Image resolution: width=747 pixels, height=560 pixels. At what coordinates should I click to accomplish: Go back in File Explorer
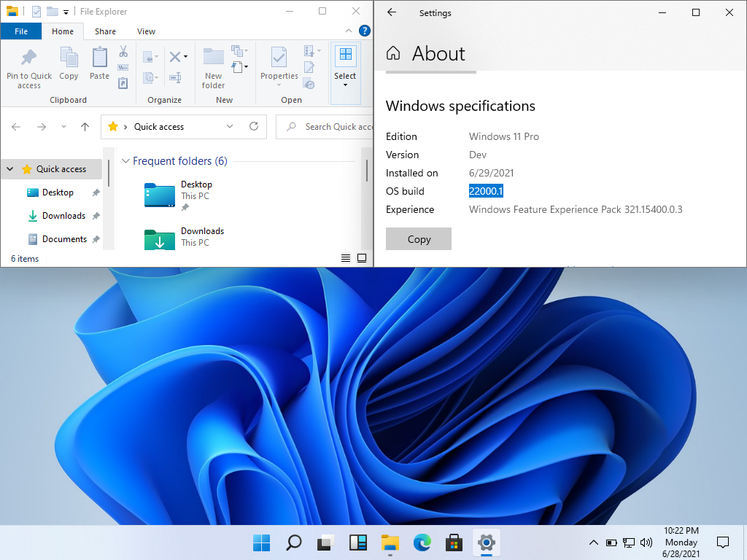pos(16,127)
